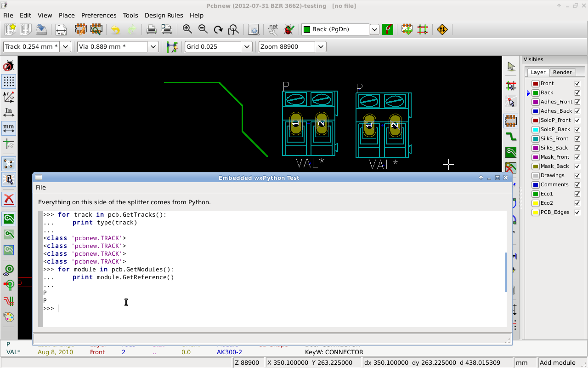588x368 pixels.
Task: Toggle polar coordinates display icon
Action: (x=8, y=97)
